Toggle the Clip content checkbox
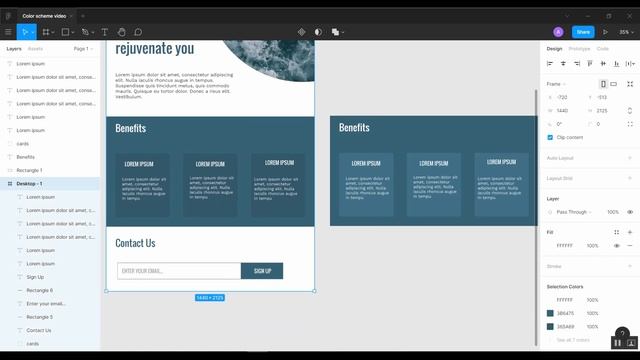Screen dimensions: 640x360 point(550,137)
